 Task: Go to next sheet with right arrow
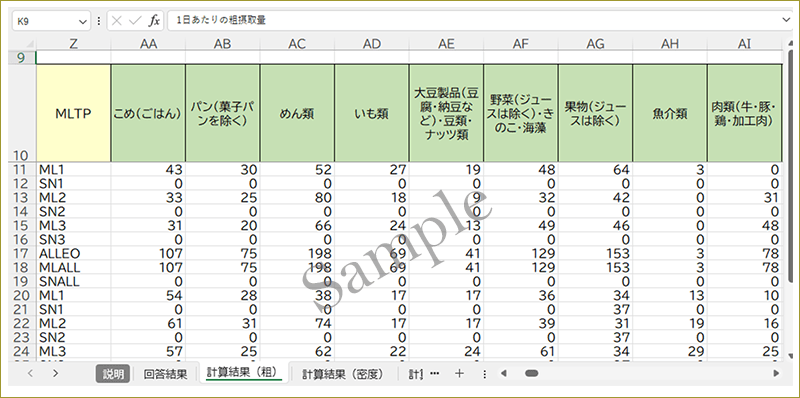56,374
